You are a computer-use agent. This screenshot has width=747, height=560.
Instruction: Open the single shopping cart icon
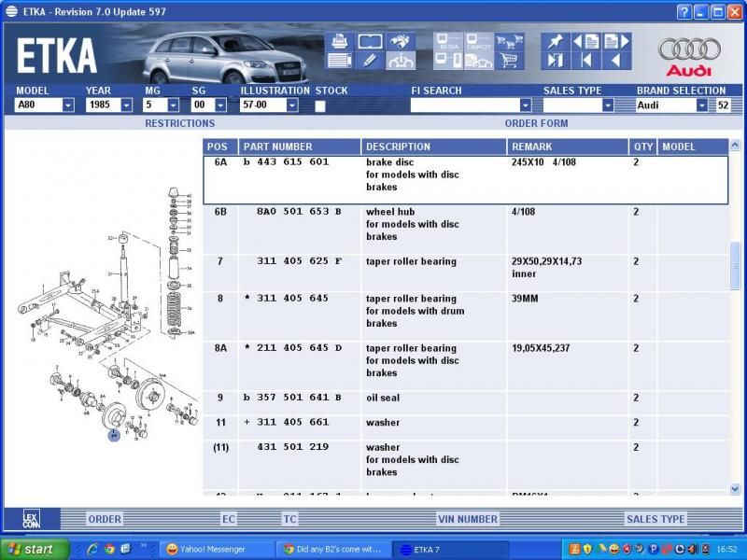[509, 61]
